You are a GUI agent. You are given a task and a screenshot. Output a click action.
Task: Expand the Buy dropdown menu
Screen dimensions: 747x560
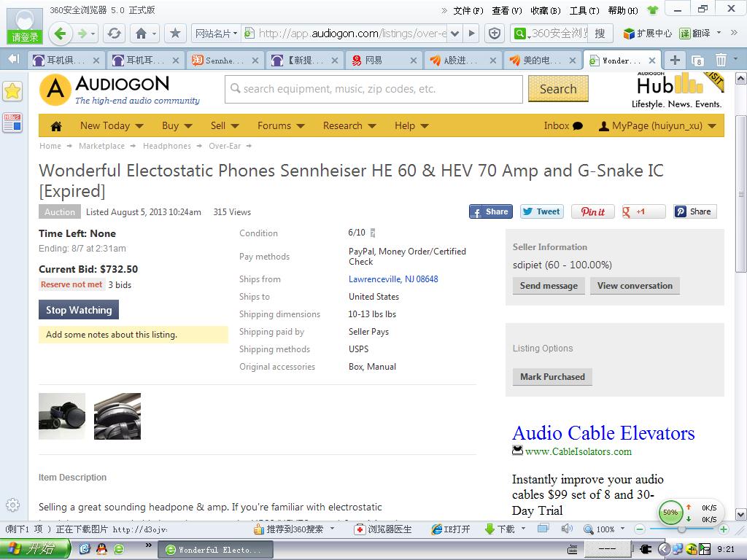click(177, 125)
